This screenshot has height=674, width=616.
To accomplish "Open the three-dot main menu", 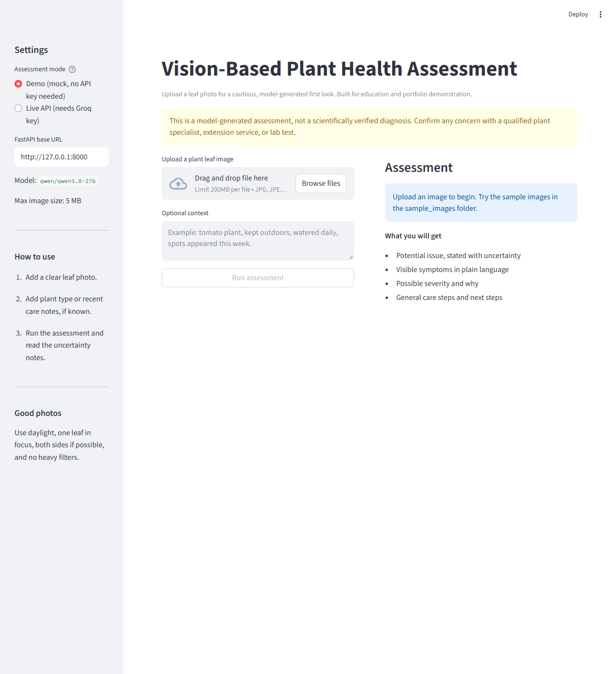I will click(600, 14).
